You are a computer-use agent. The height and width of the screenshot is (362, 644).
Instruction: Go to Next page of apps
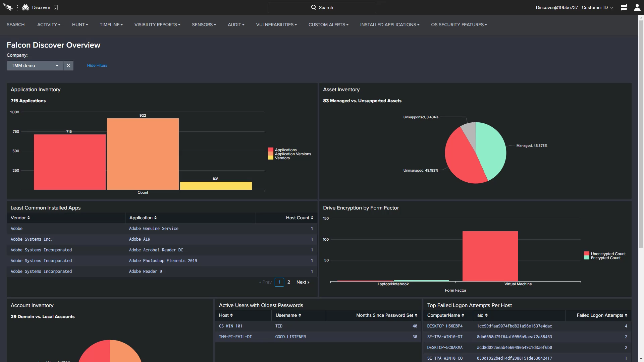[303, 282]
